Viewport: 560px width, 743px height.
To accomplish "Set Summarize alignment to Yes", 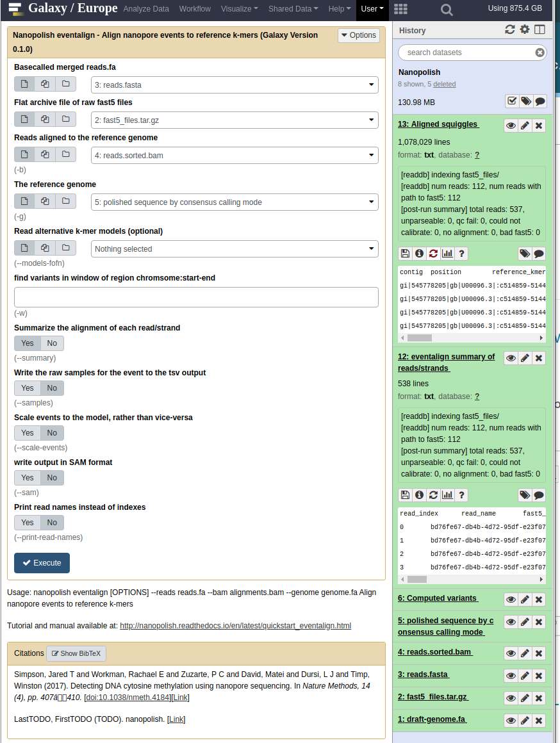I will (x=28, y=343).
